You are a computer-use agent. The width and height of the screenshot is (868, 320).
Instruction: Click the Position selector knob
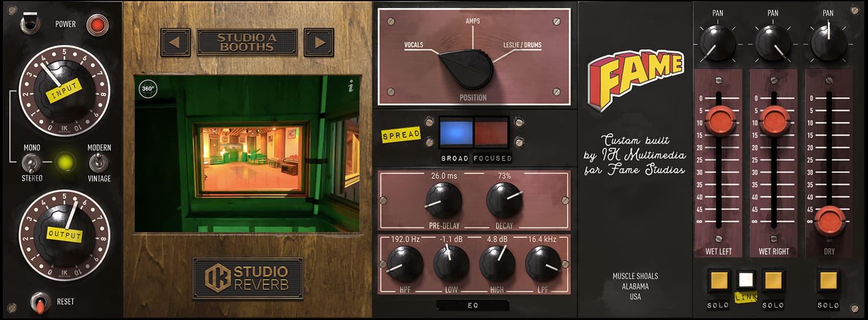pyautogui.click(x=467, y=70)
